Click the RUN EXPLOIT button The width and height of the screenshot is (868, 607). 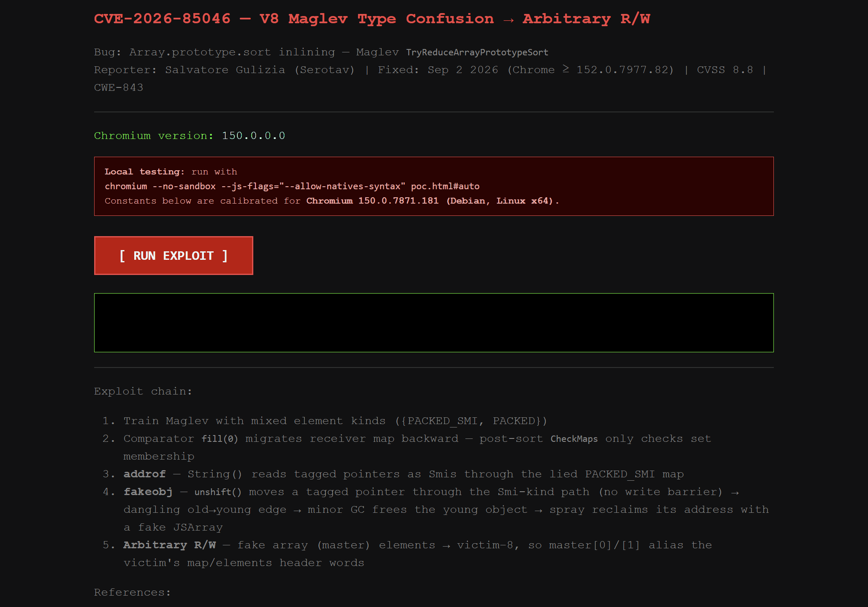(x=174, y=256)
